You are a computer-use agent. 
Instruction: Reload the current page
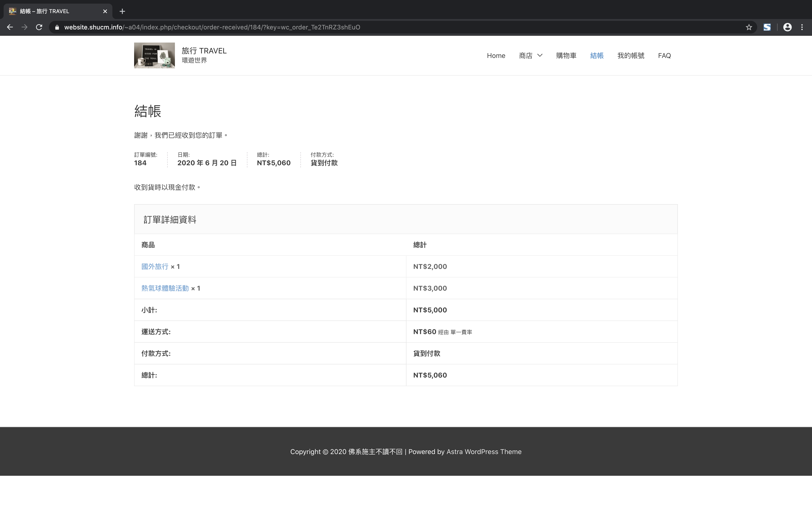tap(39, 27)
